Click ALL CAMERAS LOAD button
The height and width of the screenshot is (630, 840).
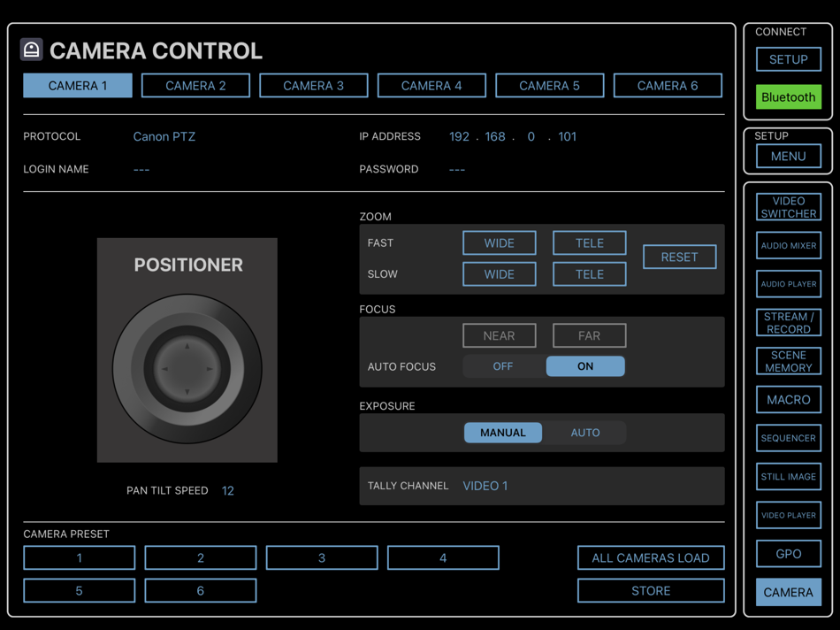651,557
